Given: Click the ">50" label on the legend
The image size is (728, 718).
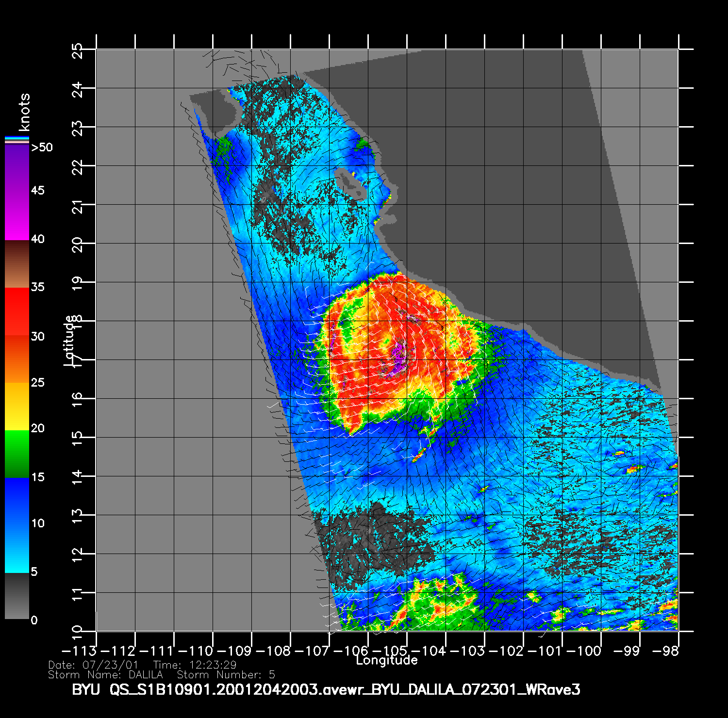Looking at the screenshot, I should coord(42,147).
